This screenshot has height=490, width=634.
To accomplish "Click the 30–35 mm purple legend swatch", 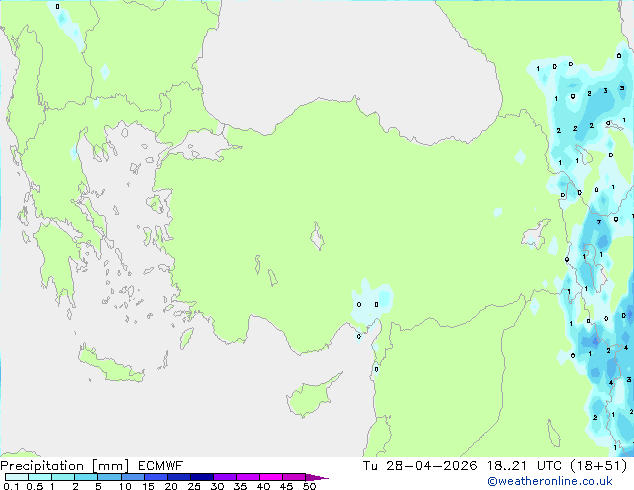I will pos(224,477).
